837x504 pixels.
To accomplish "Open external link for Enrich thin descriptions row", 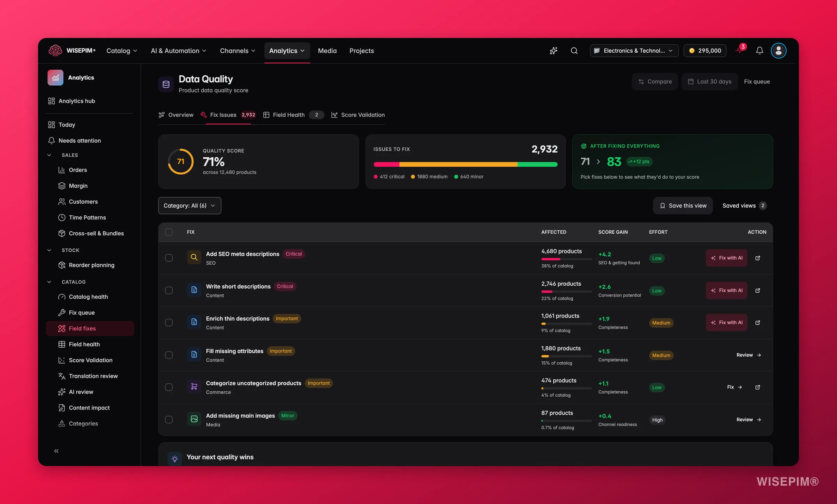I will point(757,322).
